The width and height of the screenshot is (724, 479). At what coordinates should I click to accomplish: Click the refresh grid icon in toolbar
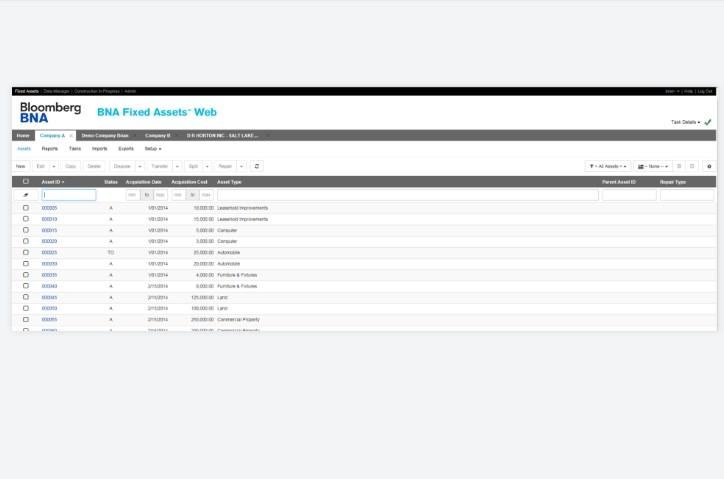tap(257, 166)
